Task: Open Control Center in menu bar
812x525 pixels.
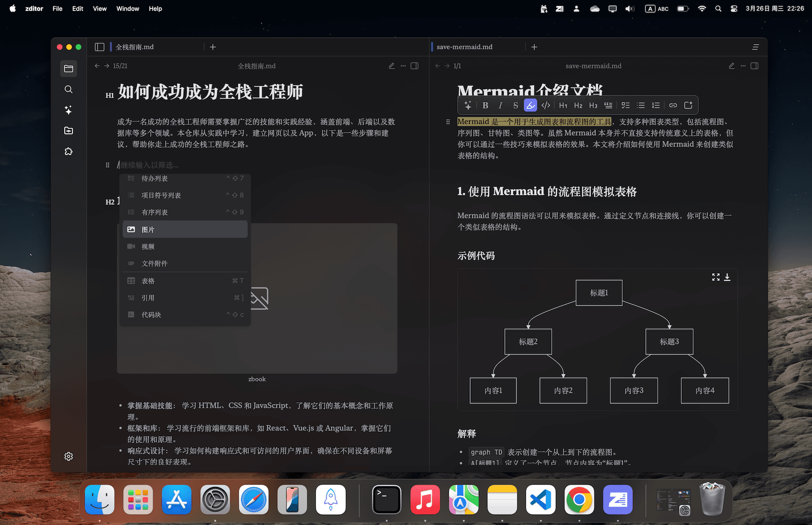Action: pyautogui.click(x=734, y=8)
